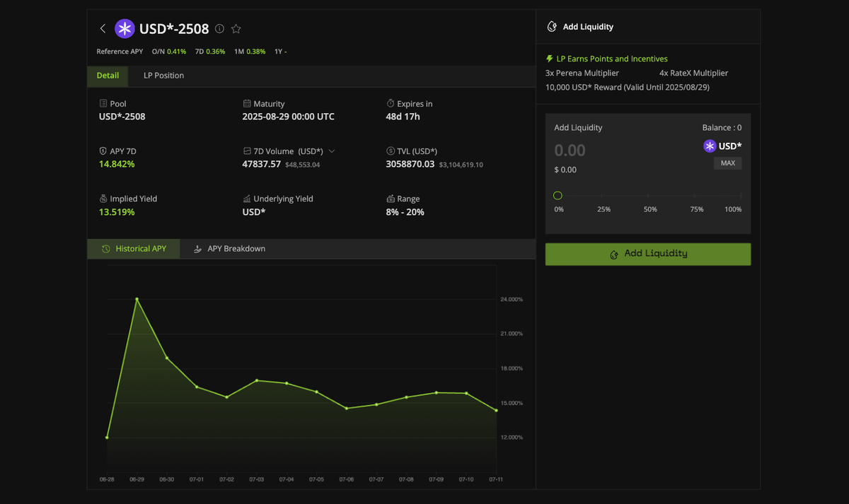The width and height of the screenshot is (849, 504).
Task: Click the lightning bolt incentives icon
Action: (x=550, y=59)
